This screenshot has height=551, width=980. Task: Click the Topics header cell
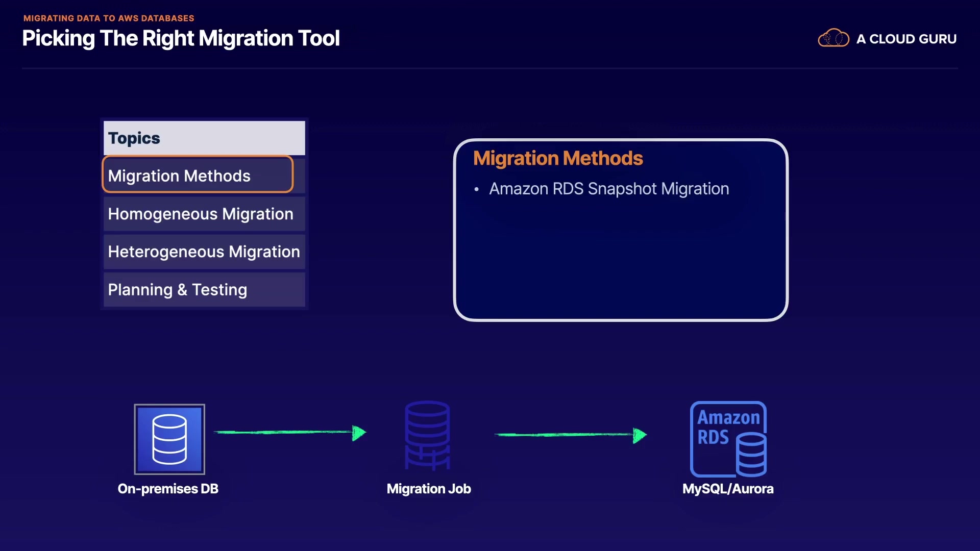[x=204, y=138]
